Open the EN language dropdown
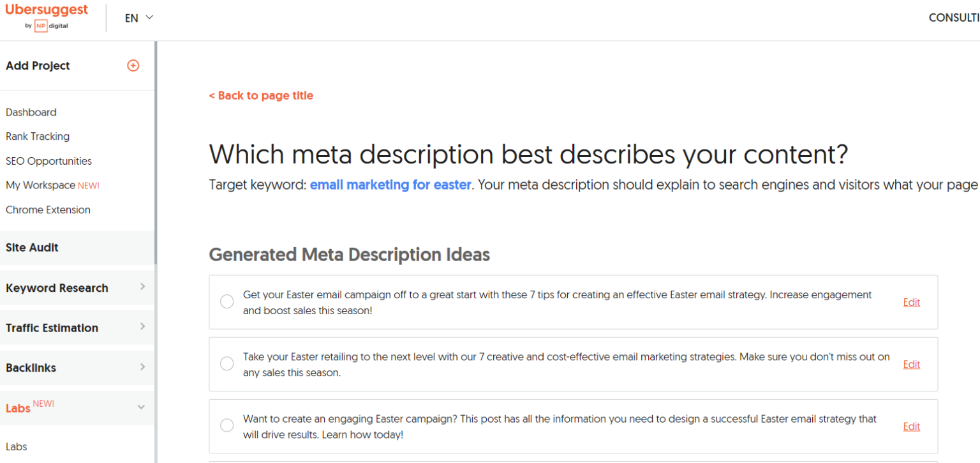The image size is (980, 463). point(139,18)
